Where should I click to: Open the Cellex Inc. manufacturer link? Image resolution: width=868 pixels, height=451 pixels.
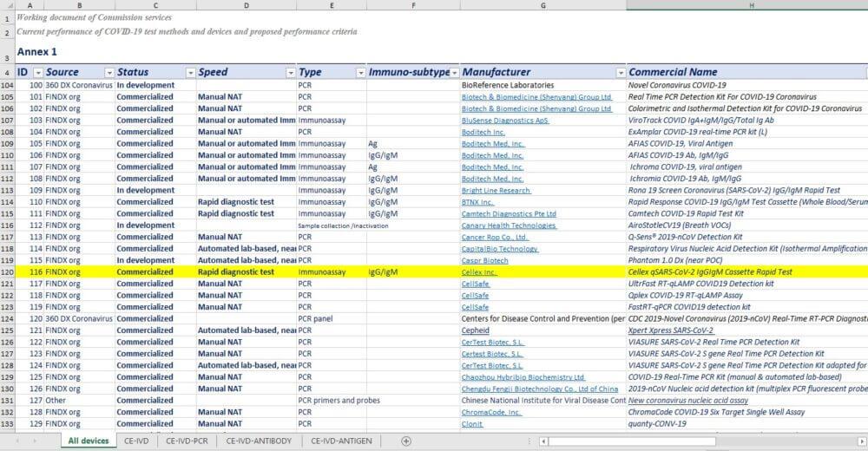point(478,272)
